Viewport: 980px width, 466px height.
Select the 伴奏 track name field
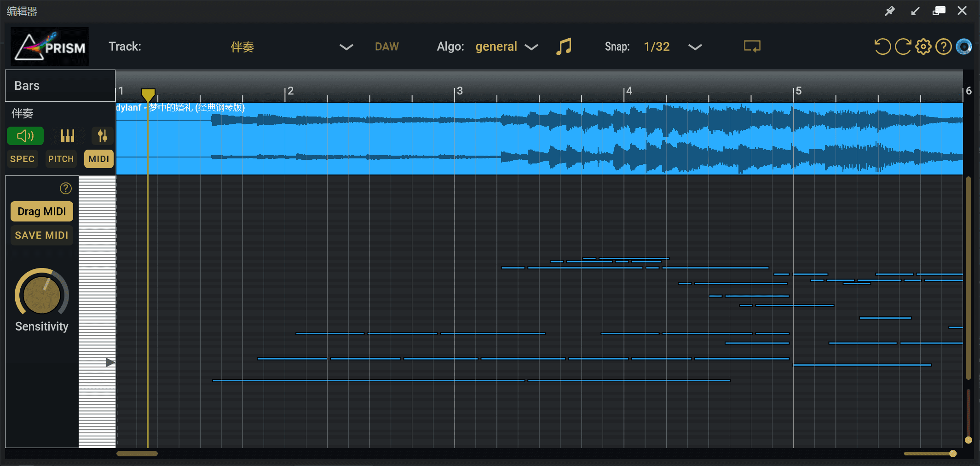click(x=242, y=47)
